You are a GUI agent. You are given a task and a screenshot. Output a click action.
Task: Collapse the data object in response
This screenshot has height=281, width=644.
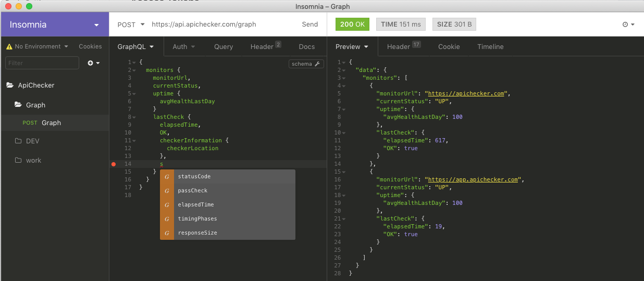[x=343, y=70]
